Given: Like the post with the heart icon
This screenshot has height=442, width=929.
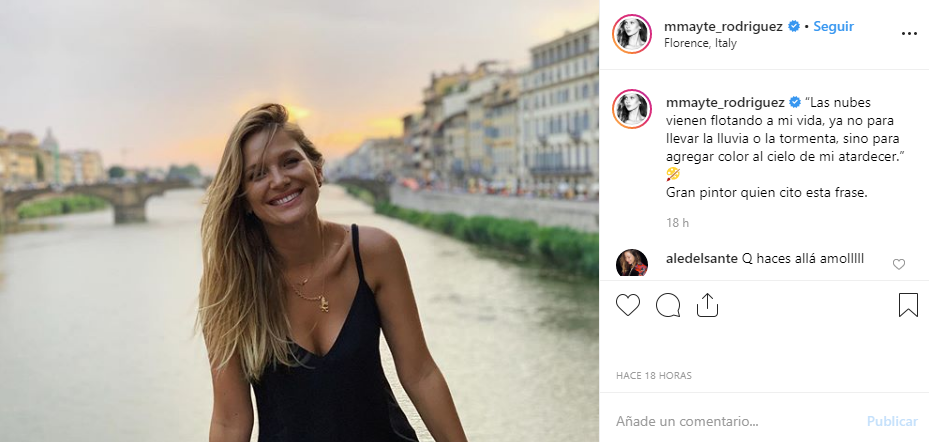Looking at the screenshot, I should (627, 305).
